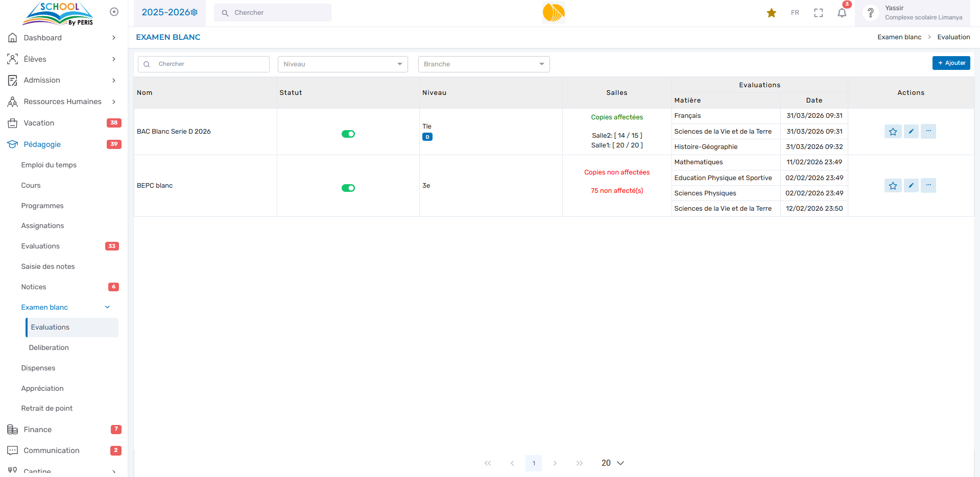Change page size dropdown showing 20
Image resolution: width=980 pixels, height=477 pixels.
(612, 463)
